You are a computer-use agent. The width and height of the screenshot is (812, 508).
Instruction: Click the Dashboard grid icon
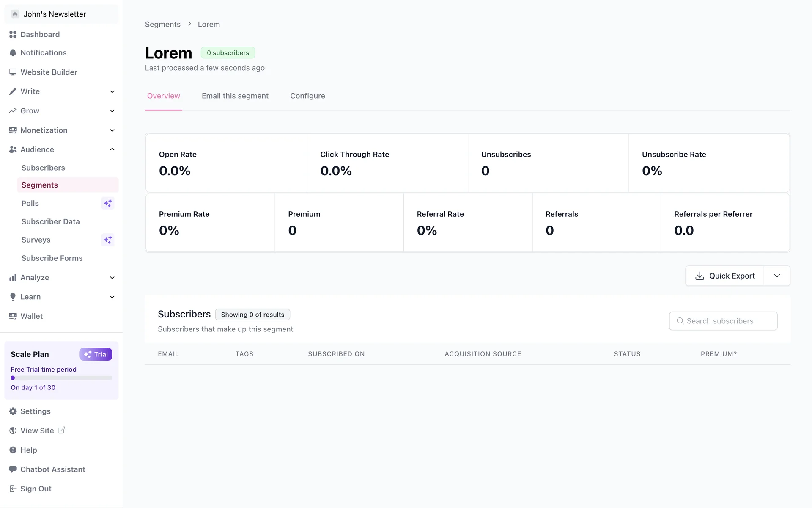13,34
